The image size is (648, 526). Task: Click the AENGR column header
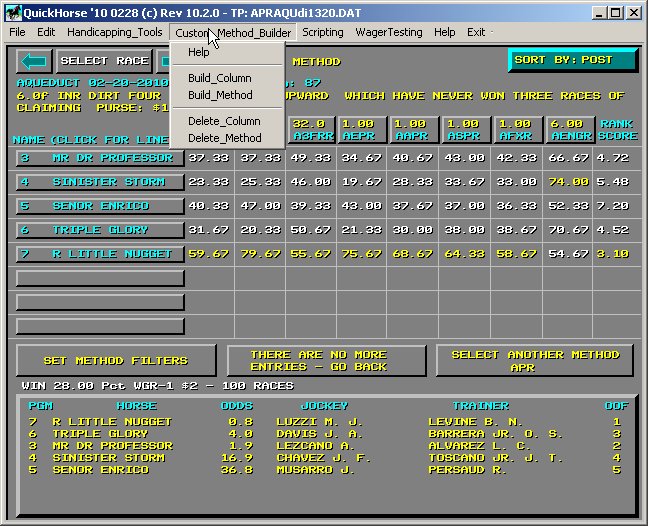568,130
